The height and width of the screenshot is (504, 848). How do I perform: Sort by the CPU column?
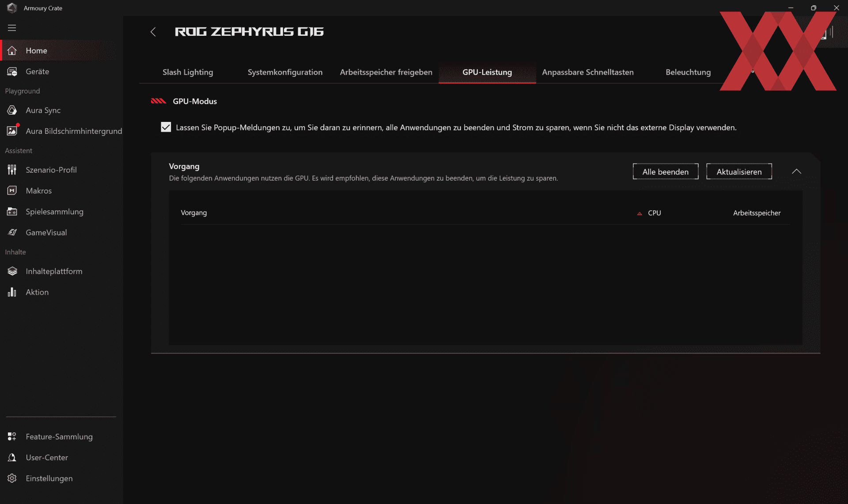(654, 213)
